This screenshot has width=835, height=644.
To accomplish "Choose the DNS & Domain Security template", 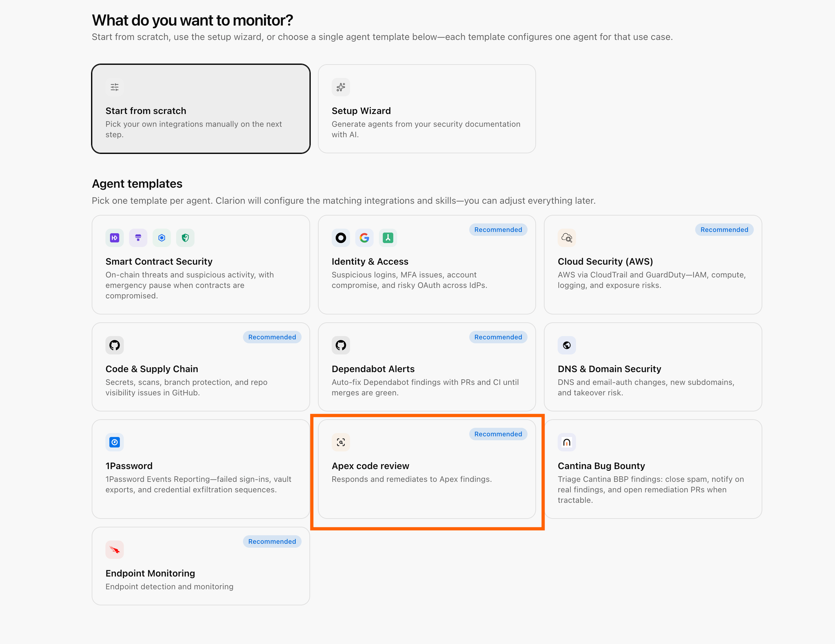I will pos(653,367).
